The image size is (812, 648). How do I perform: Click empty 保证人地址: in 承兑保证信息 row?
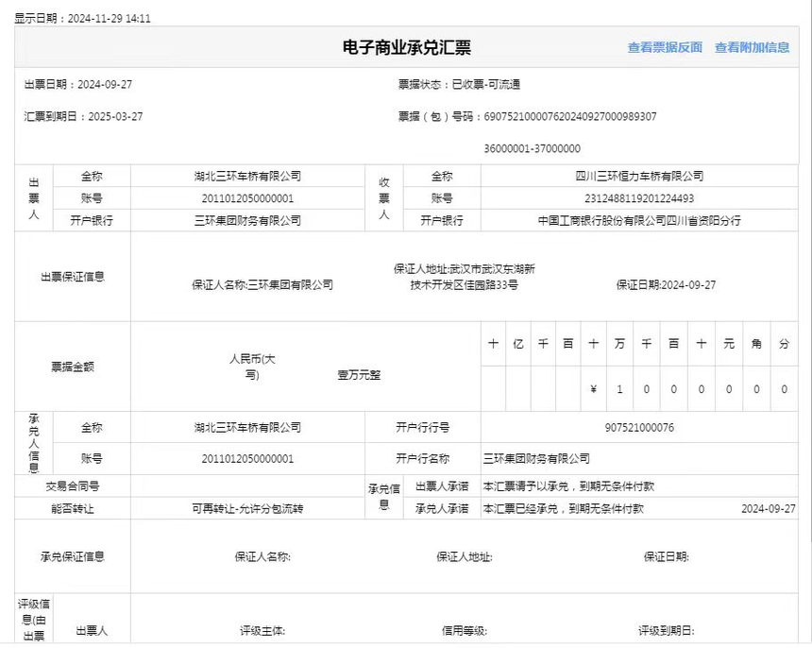(x=464, y=556)
